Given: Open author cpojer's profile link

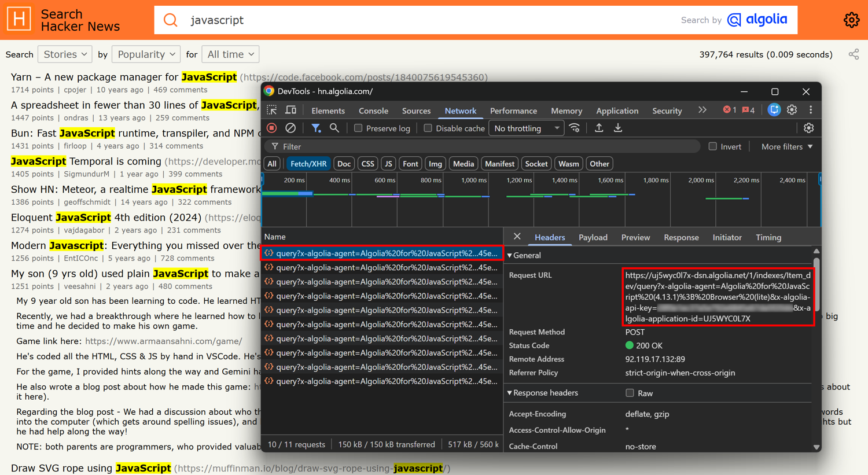Looking at the screenshot, I should pos(75,90).
